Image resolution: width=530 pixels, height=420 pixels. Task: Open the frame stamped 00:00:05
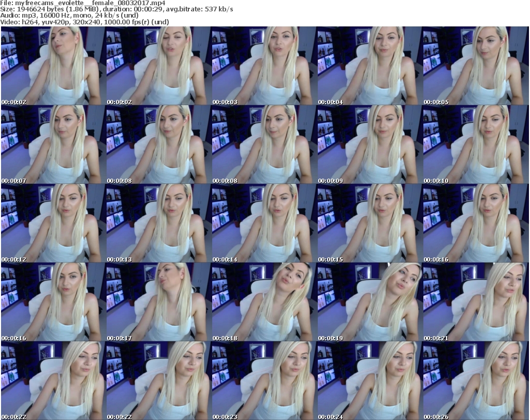[x=476, y=66]
